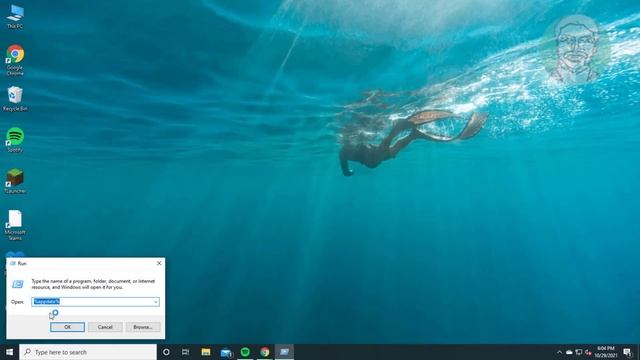The width and height of the screenshot is (640, 360).
Task: Open the Windows Start menu
Action: 9,352
